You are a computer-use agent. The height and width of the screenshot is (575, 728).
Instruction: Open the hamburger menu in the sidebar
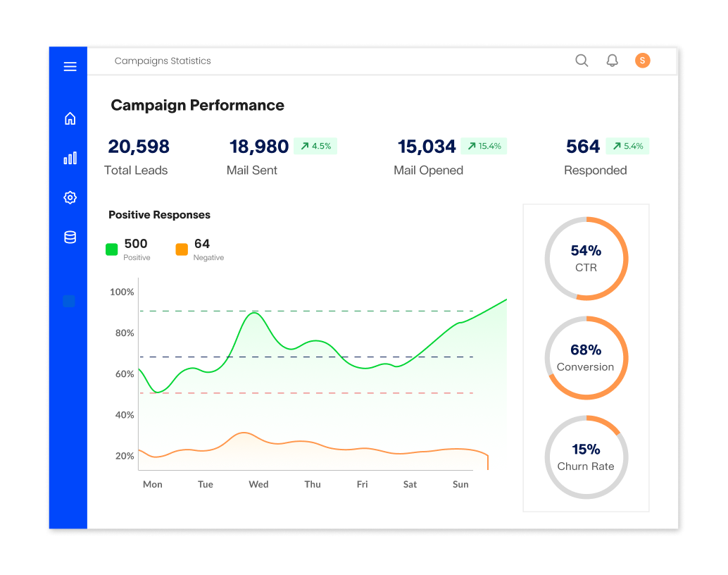pos(70,66)
